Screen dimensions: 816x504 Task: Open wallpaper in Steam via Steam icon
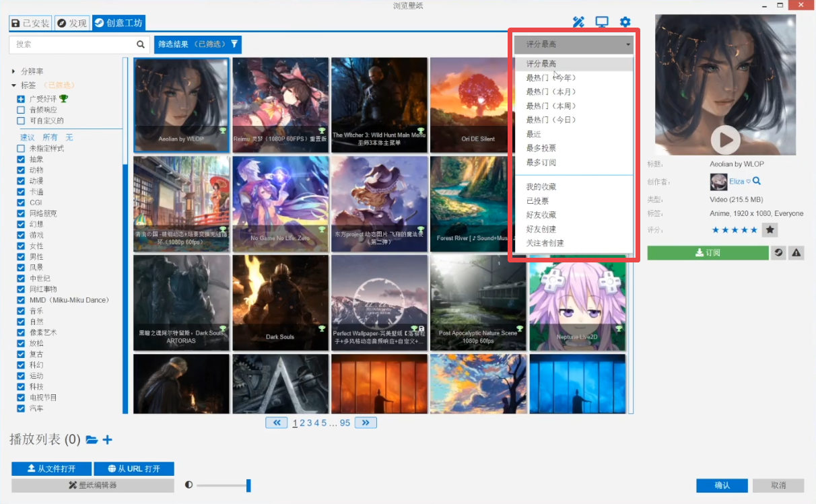pos(779,253)
